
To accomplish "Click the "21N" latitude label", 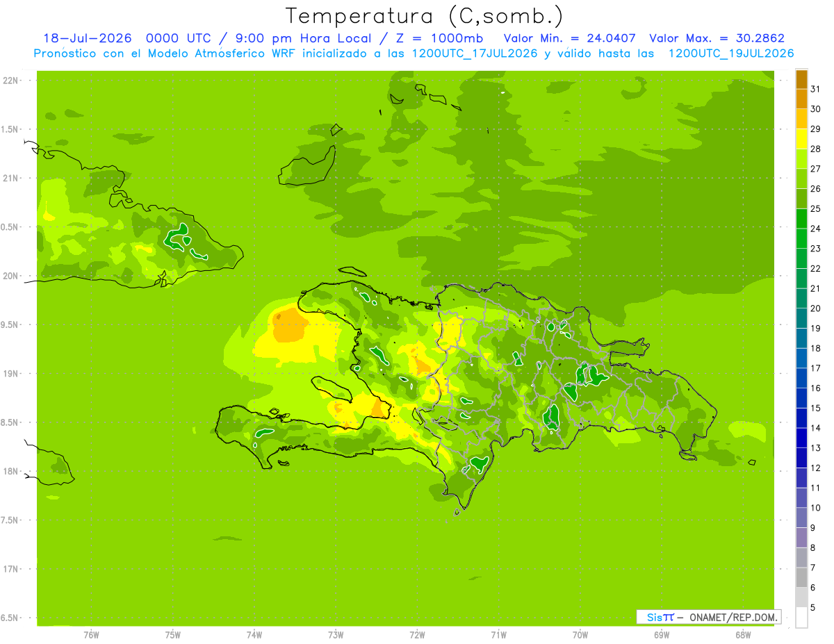I will click(x=10, y=178).
